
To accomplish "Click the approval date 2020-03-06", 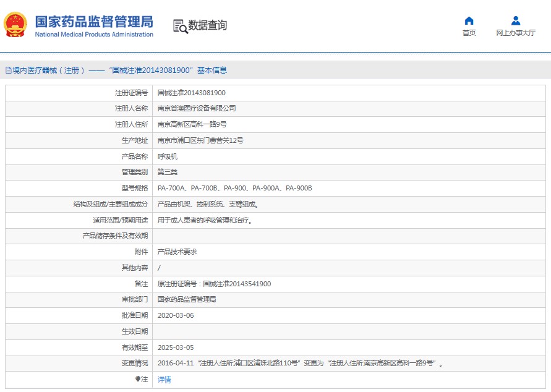I will [176, 315].
